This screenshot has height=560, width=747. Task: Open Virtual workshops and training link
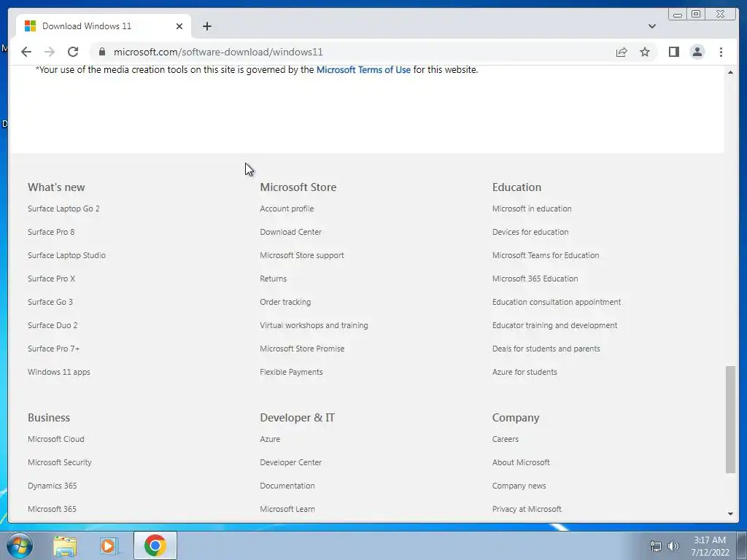tap(314, 325)
